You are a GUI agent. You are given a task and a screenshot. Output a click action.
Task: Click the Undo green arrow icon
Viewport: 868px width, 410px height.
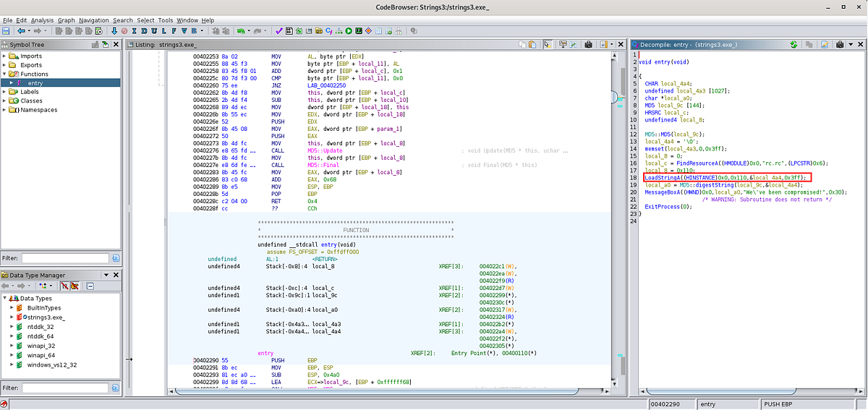click(x=240, y=31)
